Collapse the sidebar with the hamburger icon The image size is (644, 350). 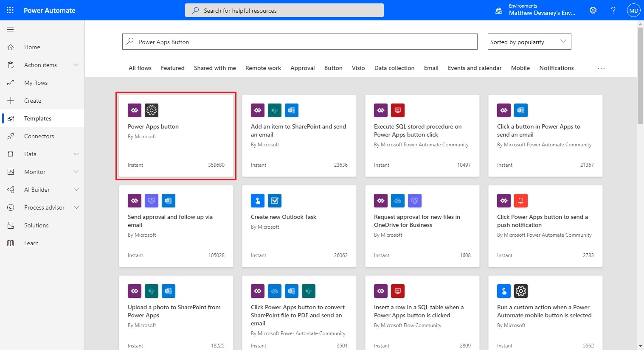coord(10,29)
